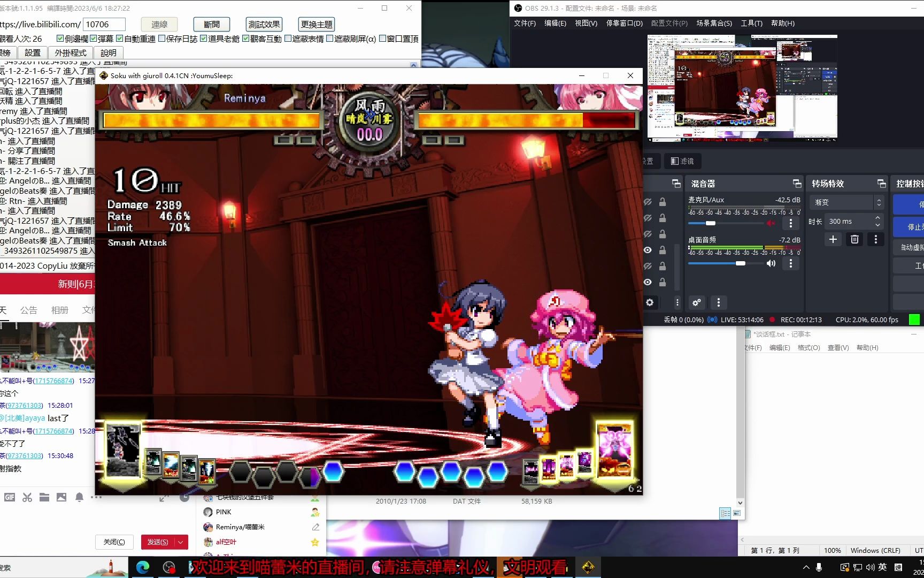The height and width of the screenshot is (578, 924).
Task: Open OBS sources panel three-dot menu
Action: (x=677, y=302)
